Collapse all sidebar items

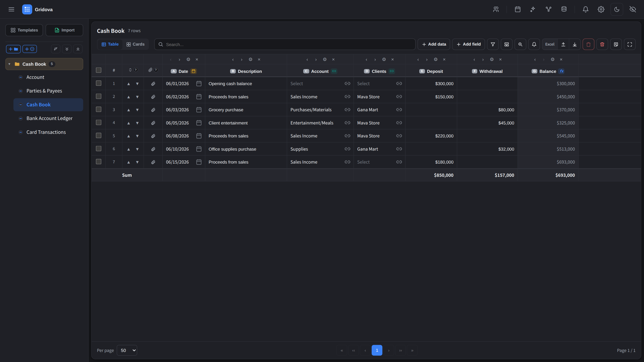point(78,49)
